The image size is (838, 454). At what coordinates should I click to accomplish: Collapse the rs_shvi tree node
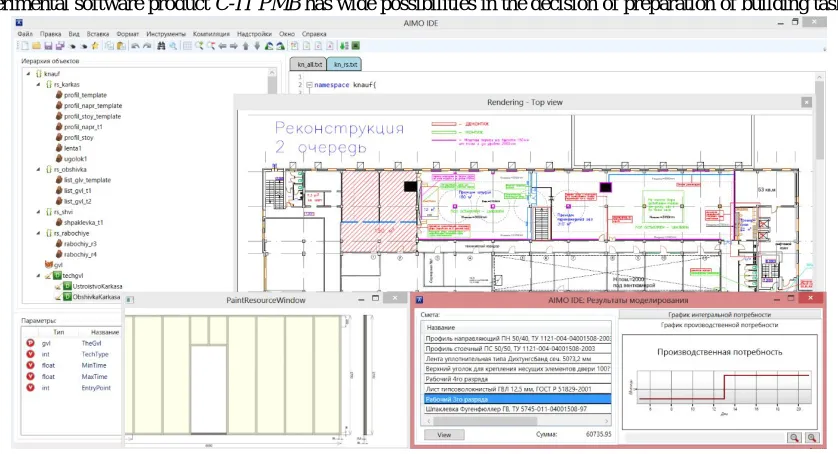pos(38,212)
